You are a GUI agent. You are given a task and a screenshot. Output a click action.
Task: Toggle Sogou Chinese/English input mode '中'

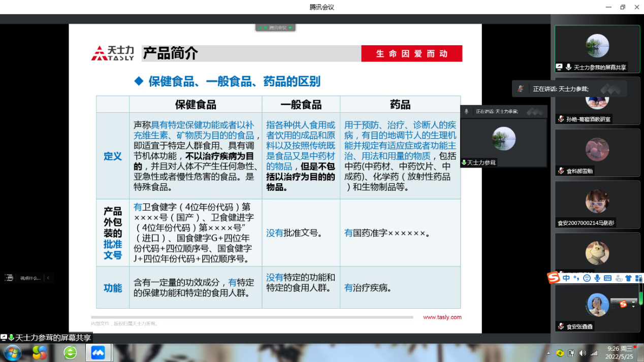(x=566, y=278)
